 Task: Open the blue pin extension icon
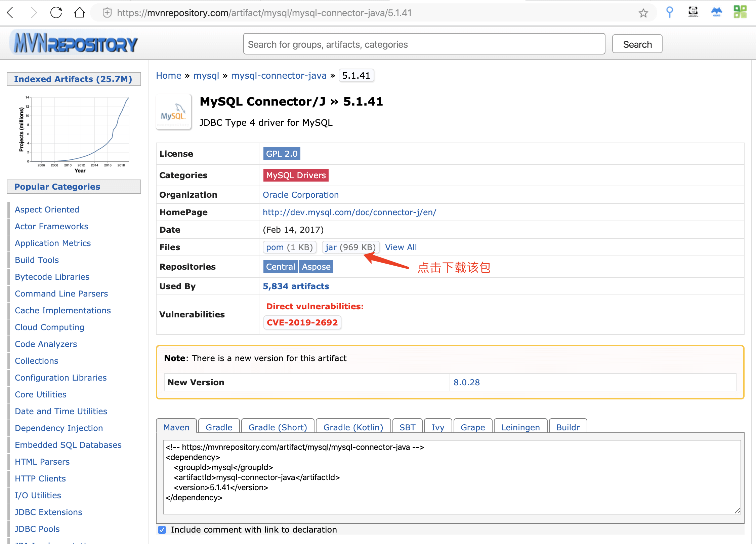[x=669, y=12]
